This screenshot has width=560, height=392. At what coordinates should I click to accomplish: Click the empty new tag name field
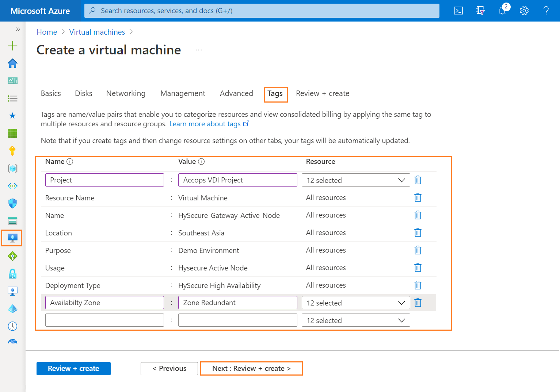pyautogui.click(x=104, y=320)
